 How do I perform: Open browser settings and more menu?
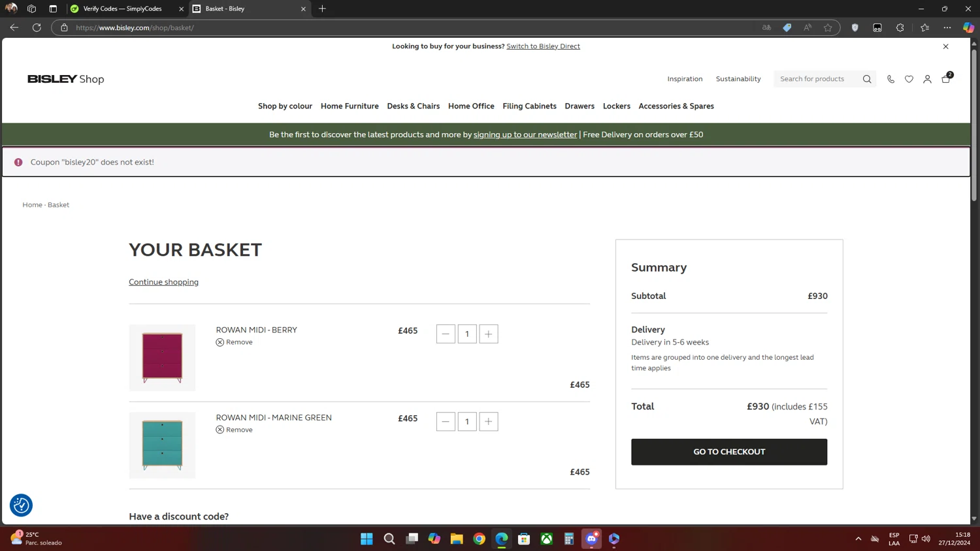[947, 27]
